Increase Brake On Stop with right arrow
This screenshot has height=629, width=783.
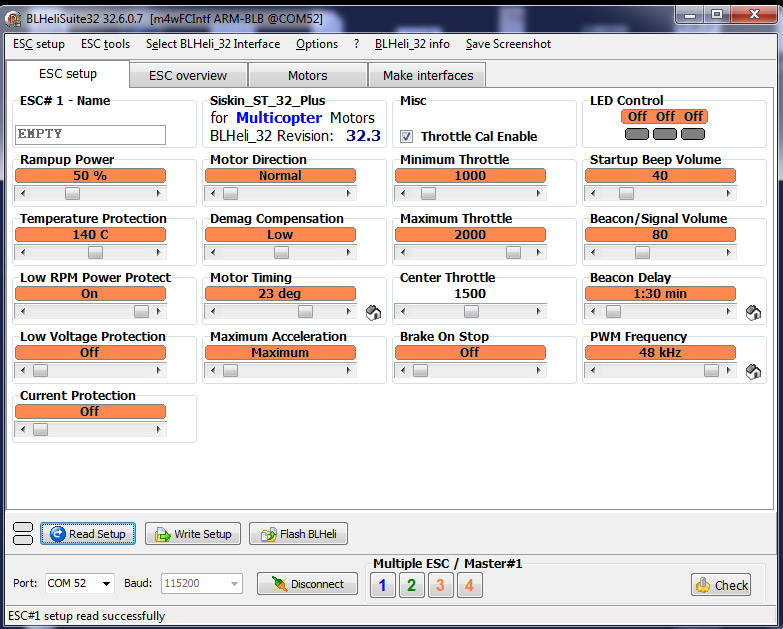click(538, 370)
